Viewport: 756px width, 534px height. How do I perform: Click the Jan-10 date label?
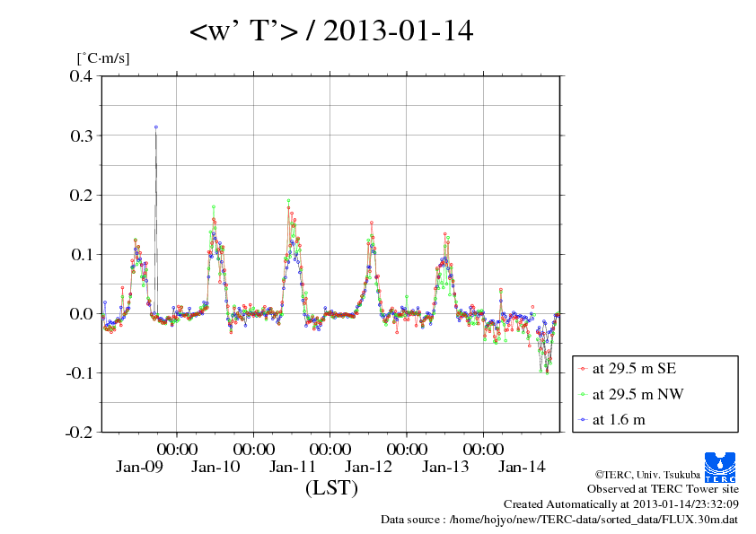click(215, 467)
